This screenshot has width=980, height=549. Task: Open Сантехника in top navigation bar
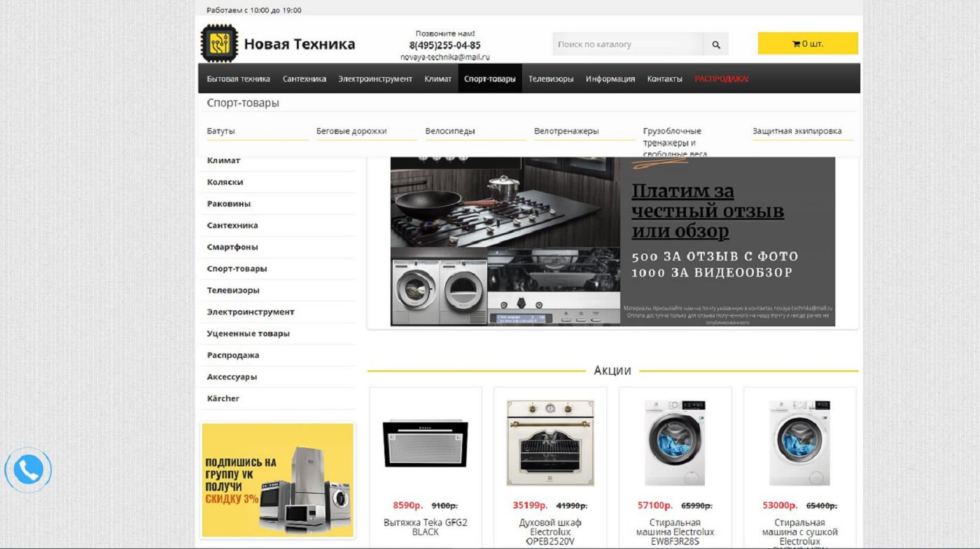coord(304,78)
